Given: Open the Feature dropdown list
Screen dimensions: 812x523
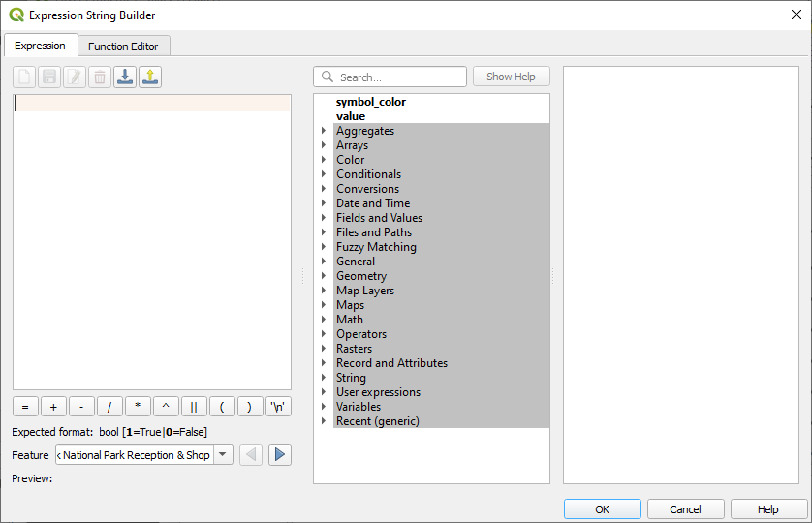Looking at the screenshot, I should pyautogui.click(x=224, y=455).
